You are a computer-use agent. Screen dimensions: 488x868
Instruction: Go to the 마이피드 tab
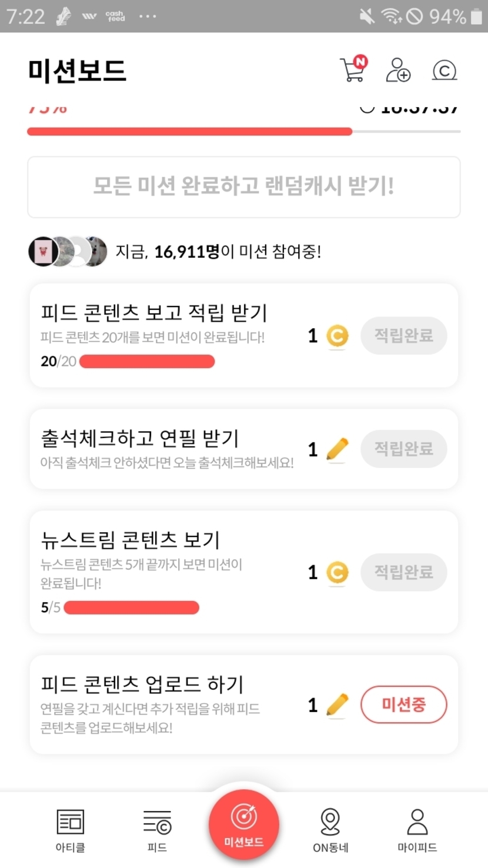(x=417, y=830)
